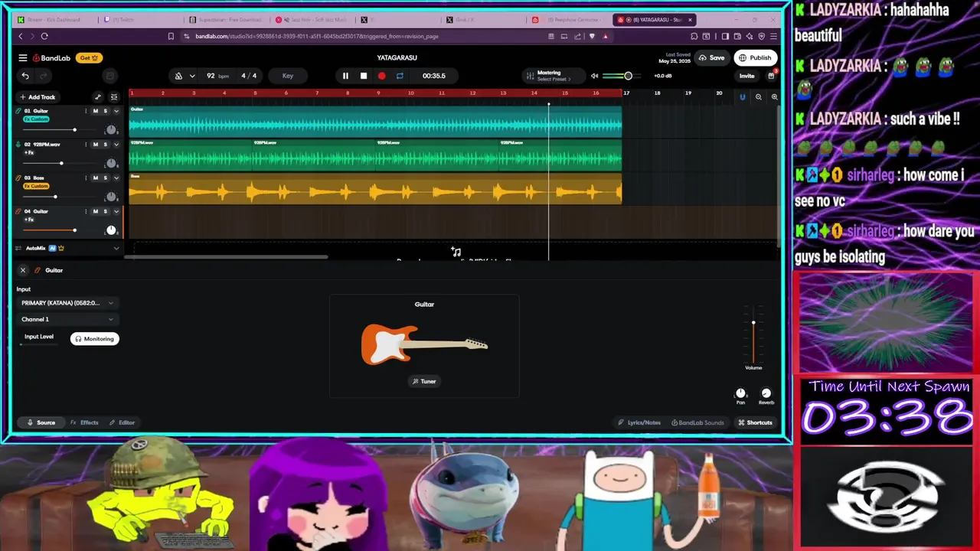Click the BandLab logo
This screenshot has width=980, height=551.
click(x=51, y=57)
